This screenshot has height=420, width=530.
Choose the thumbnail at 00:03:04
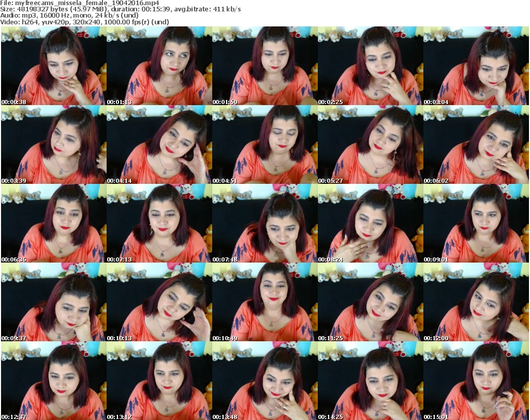pyautogui.click(x=476, y=66)
